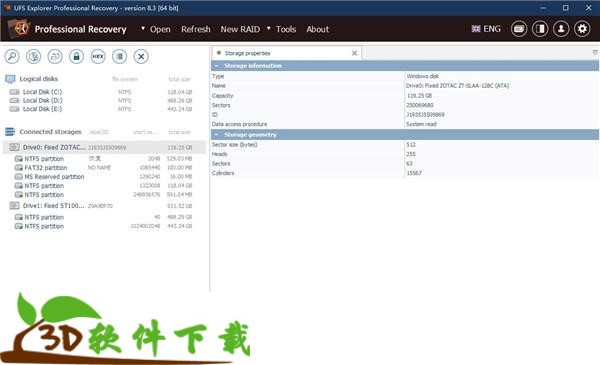Click the third round toolbar icon with cloud symbol
This screenshot has width=600, height=365.
(55, 57)
